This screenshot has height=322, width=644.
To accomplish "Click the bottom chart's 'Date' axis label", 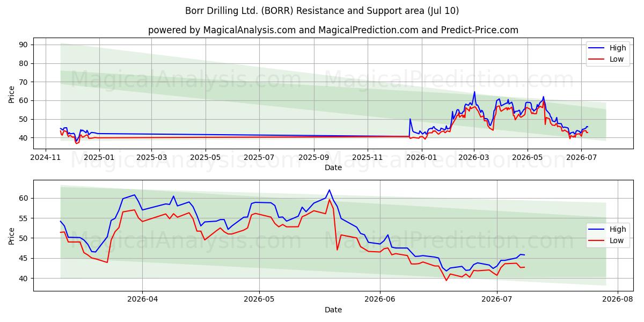I will tap(333, 310).
